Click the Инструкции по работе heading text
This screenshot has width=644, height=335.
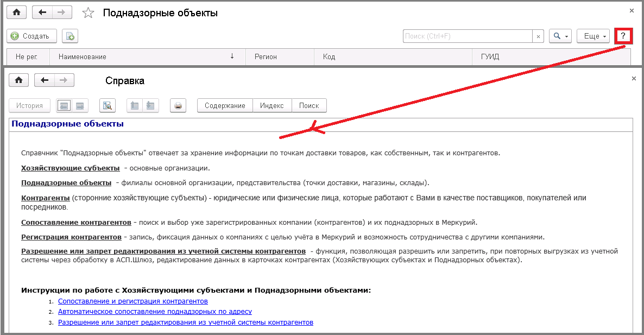(x=196, y=290)
